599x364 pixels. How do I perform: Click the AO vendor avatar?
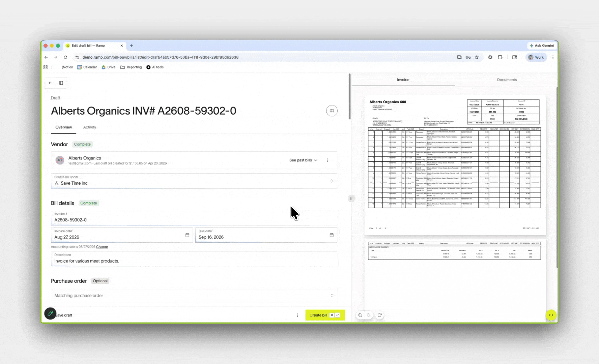click(60, 160)
